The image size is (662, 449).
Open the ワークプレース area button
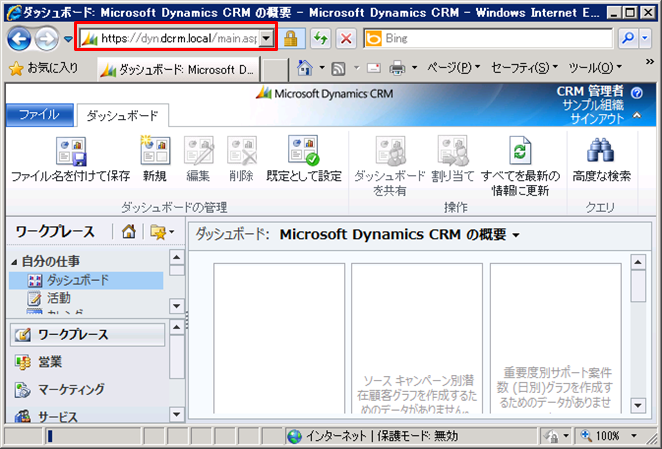87,335
